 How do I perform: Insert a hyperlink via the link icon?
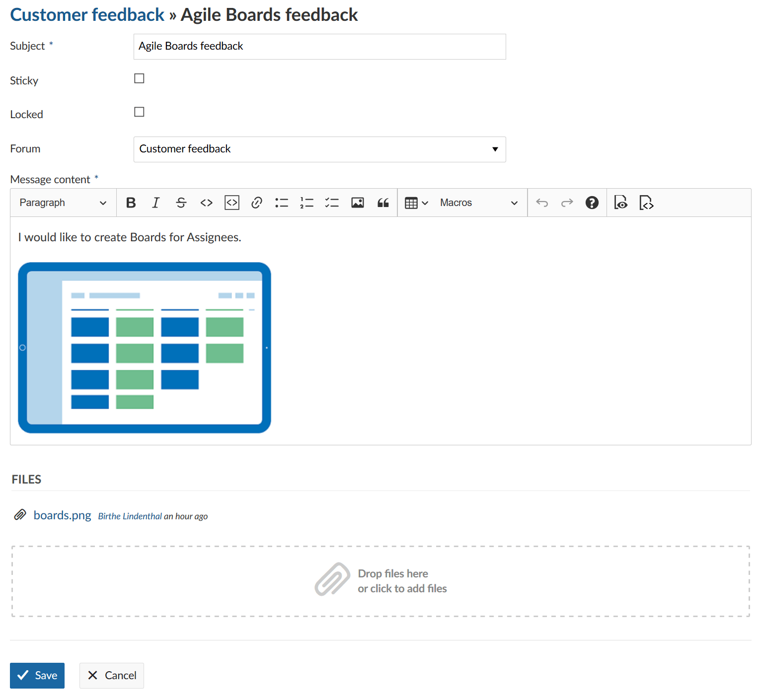[x=257, y=203]
